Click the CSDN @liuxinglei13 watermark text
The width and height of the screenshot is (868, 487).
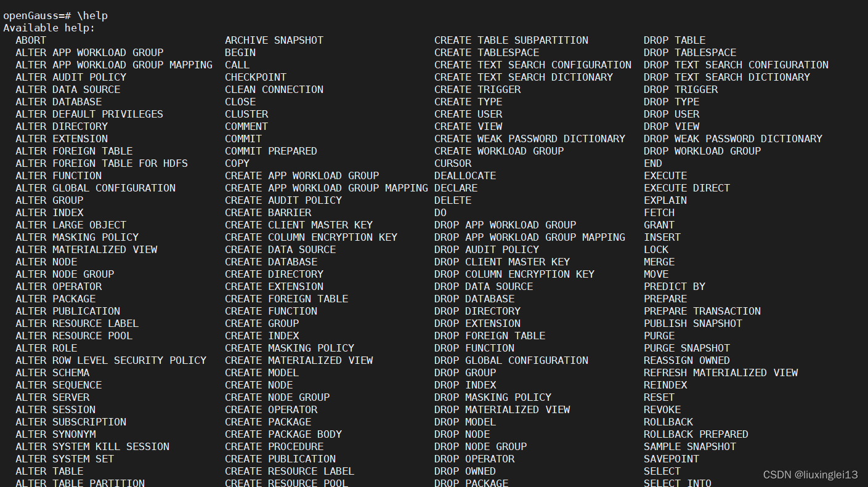coord(811,475)
